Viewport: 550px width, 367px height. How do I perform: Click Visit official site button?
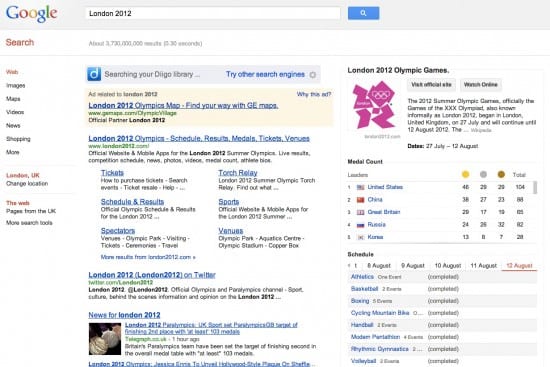click(x=431, y=85)
